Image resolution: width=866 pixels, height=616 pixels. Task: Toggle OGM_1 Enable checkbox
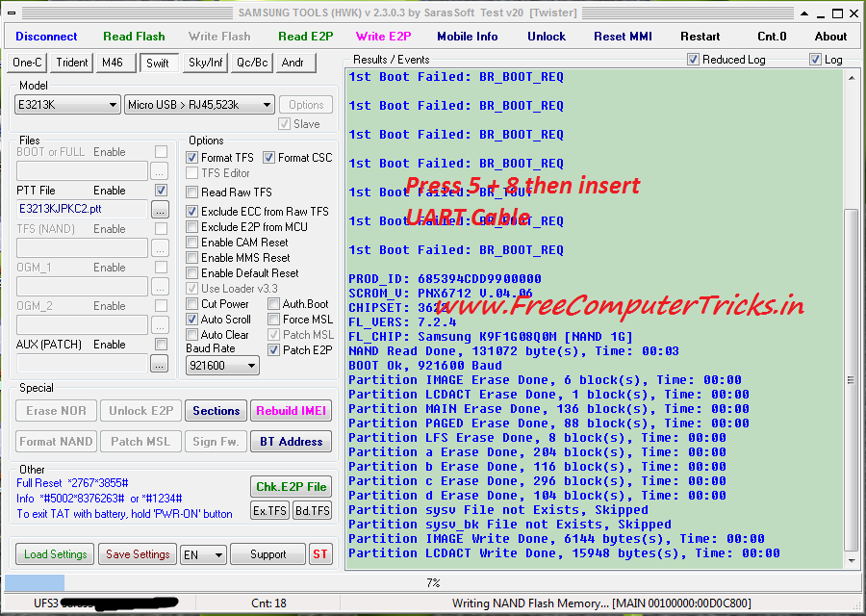coord(161,268)
